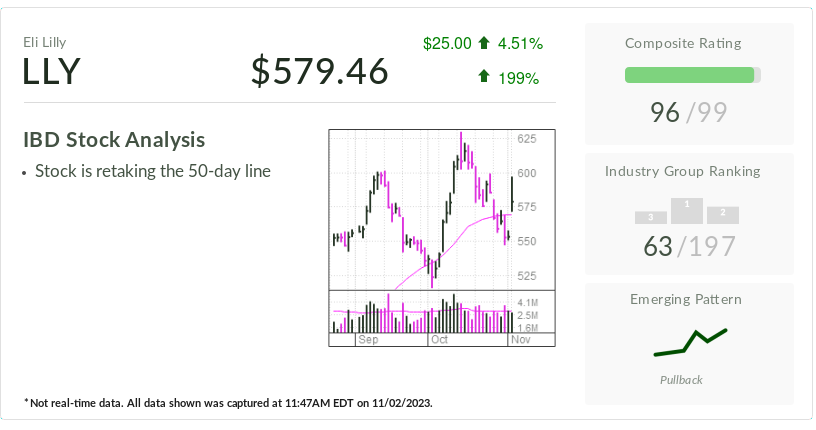Click the Industry Group Ranking 63/197 value
This screenshot has height=430, width=816.
(x=689, y=246)
